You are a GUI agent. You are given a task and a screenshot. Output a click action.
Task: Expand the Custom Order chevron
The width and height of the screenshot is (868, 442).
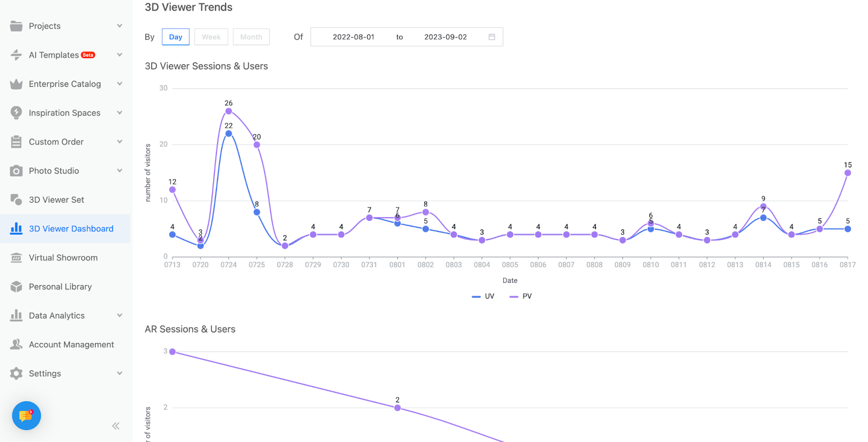(x=119, y=142)
